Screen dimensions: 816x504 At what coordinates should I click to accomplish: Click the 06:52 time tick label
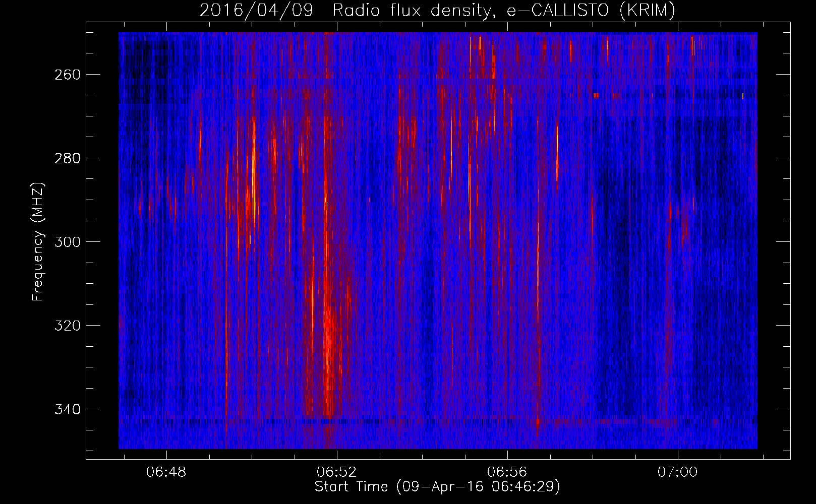[x=336, y=472]
